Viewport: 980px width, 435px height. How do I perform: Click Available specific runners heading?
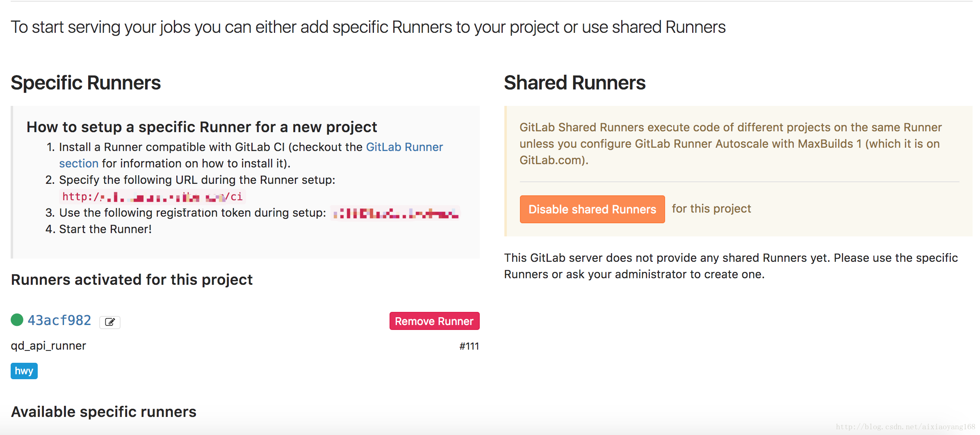(x=104, y=412)
